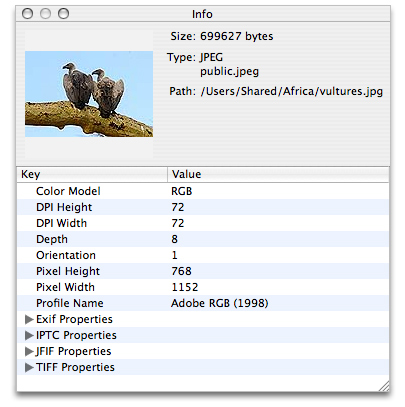
Task: Expand the Exif Properties disclosure triangle
Action: [29, 319]
